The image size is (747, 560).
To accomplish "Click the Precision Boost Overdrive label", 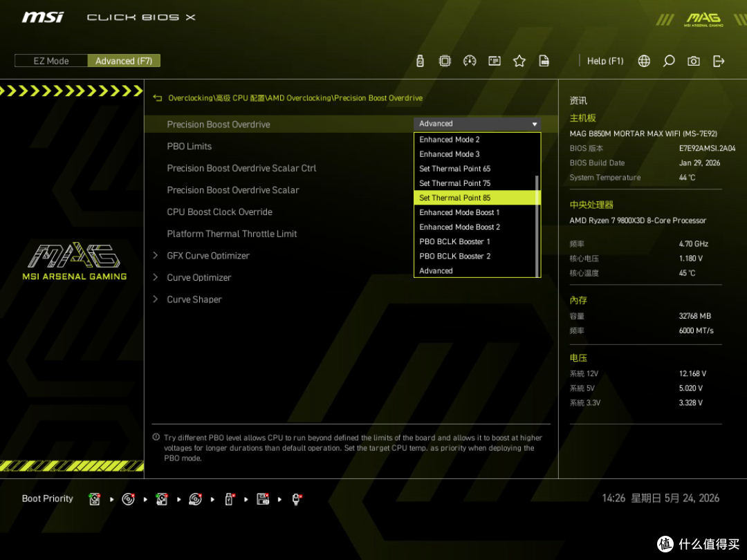I will point(218,124).
